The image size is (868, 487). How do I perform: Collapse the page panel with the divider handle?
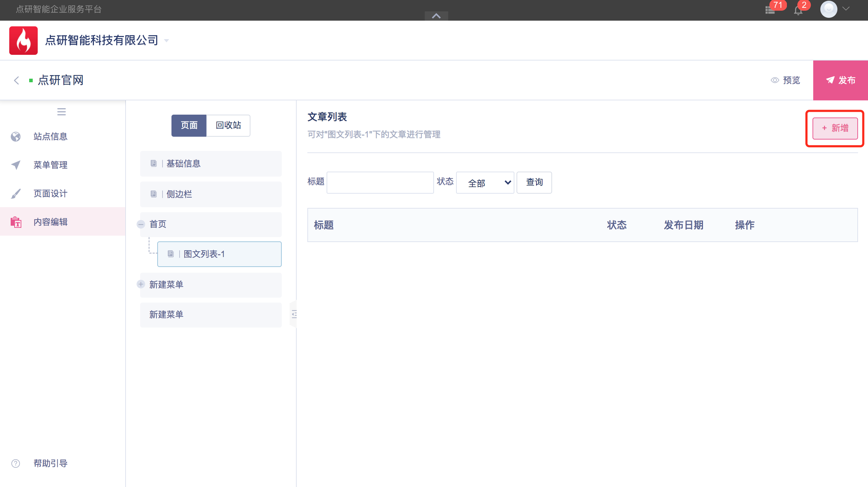pos(293,314)
